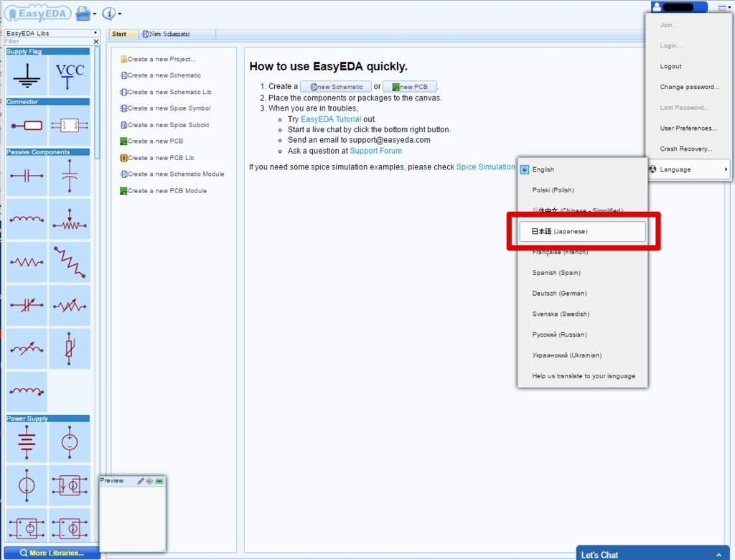The height and width of the screenshot is (560, 735).
Task: Choose the inductor coil symbol
Action: pos(27,219)
